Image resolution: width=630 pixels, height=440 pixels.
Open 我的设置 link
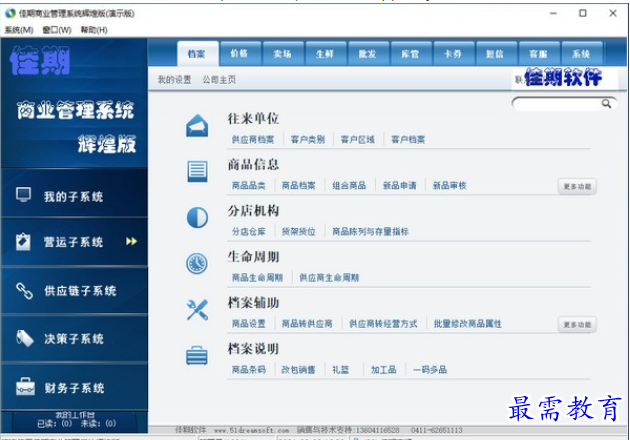(174, 80)
